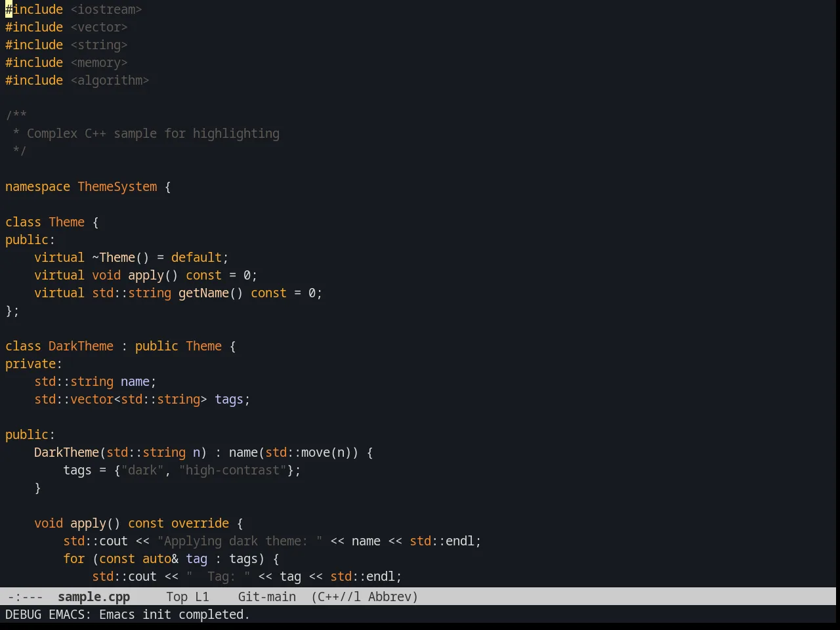
Task: Click the Git-main version control indicator
Action: click(267, 597)
